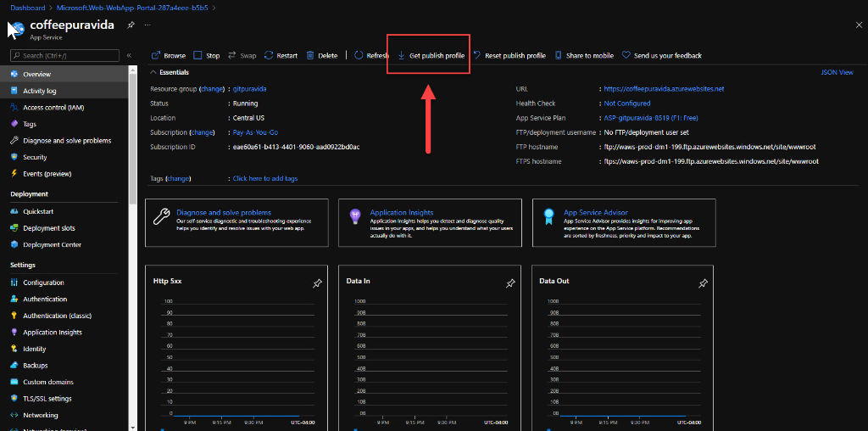Go to Dashboard breadcrumb
This screenshot has height=431, width=868.
click(28, 8)
